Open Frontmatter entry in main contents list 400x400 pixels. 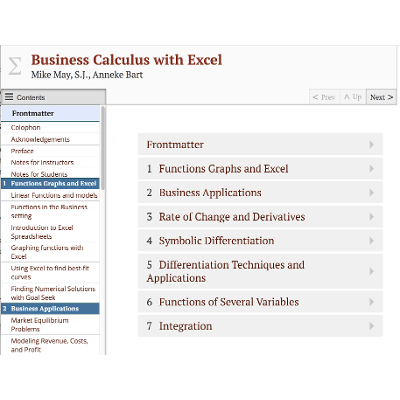click(x=260, y=144)
